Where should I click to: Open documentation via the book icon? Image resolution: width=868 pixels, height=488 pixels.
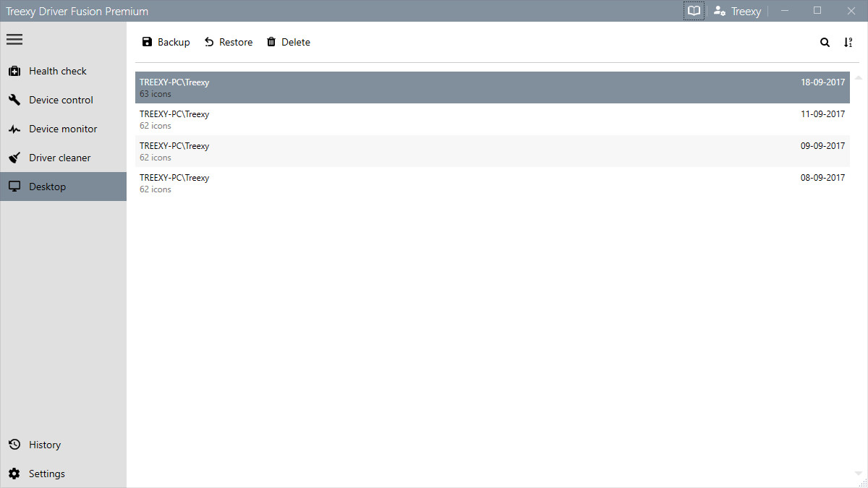click(x=694, y=11)
